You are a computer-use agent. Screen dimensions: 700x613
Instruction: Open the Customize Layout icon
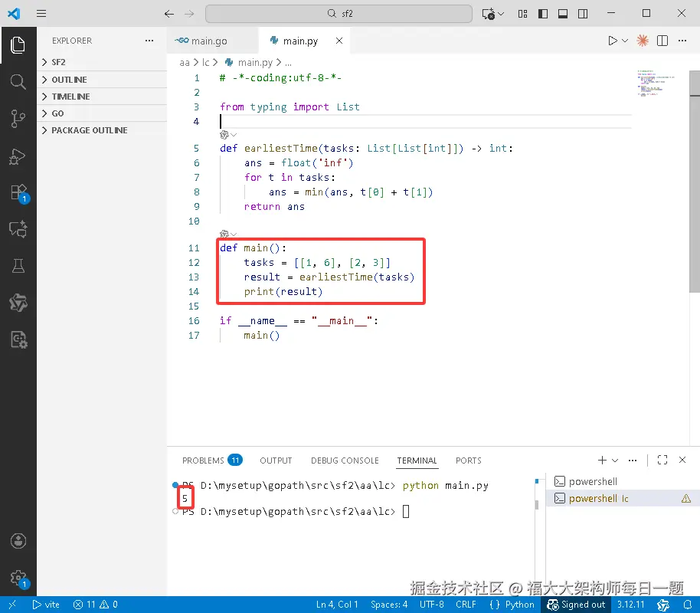(523, 14)
